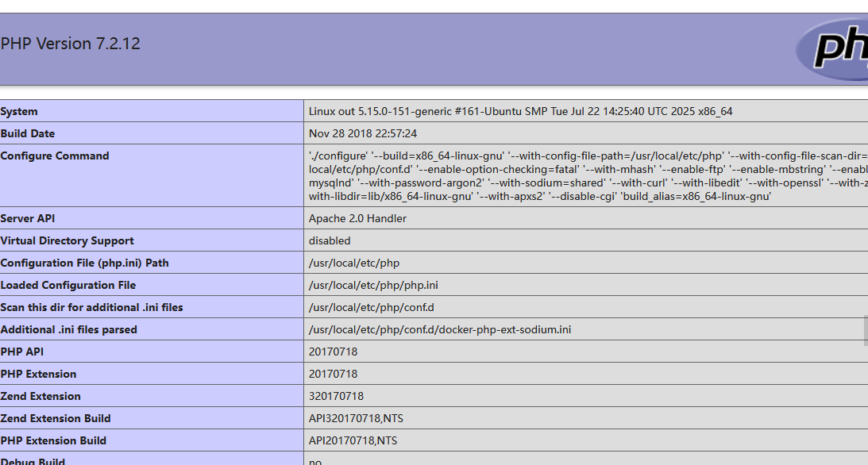This screenshot has width=868, height=465.
Task: Click the PHP Extension Build label
Action: coord(53,440)
